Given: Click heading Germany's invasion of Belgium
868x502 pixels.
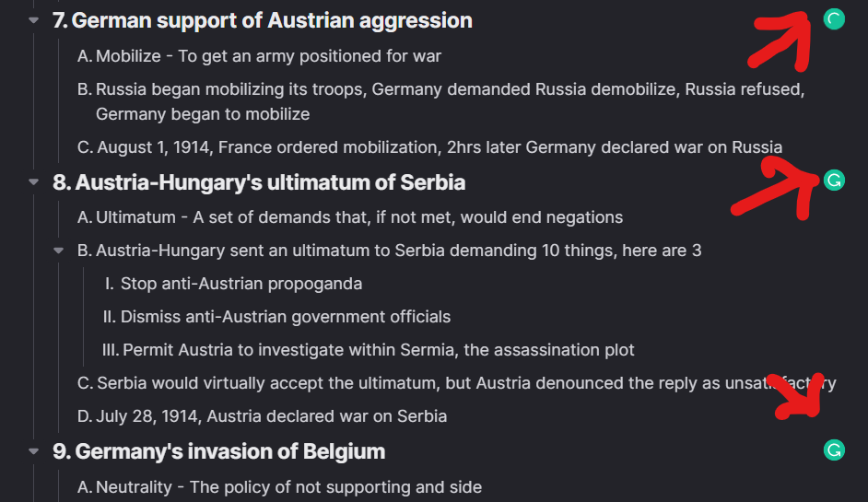Looking at the screenshot, I should 230,451.
